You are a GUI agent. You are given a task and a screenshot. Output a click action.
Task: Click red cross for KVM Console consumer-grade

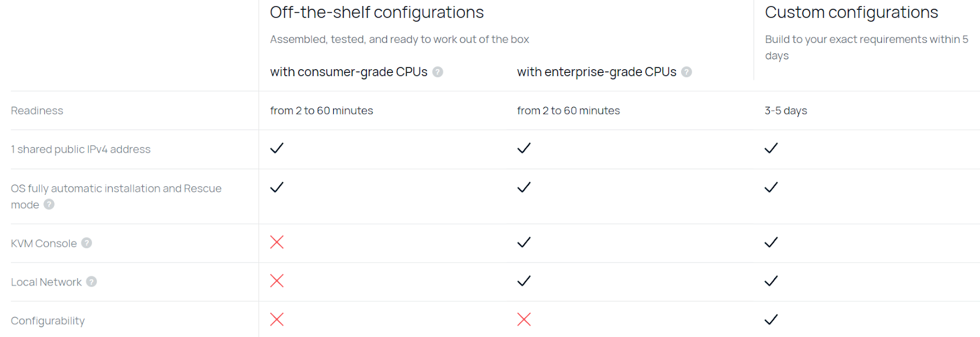[x=277, y=242]
